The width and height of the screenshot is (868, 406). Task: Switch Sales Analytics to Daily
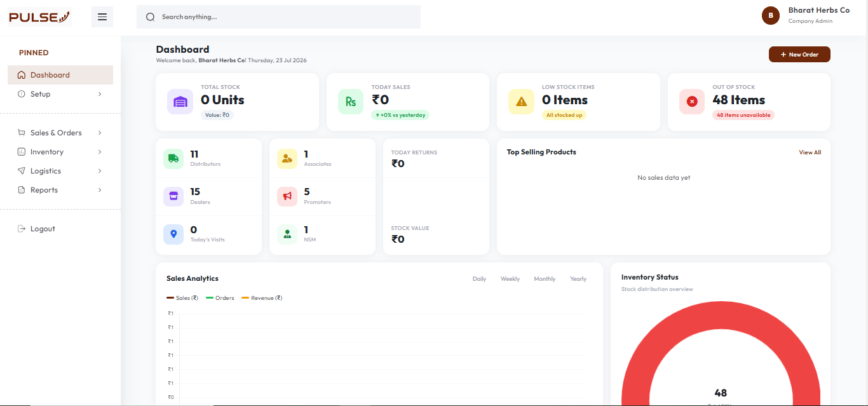(479, 279)
